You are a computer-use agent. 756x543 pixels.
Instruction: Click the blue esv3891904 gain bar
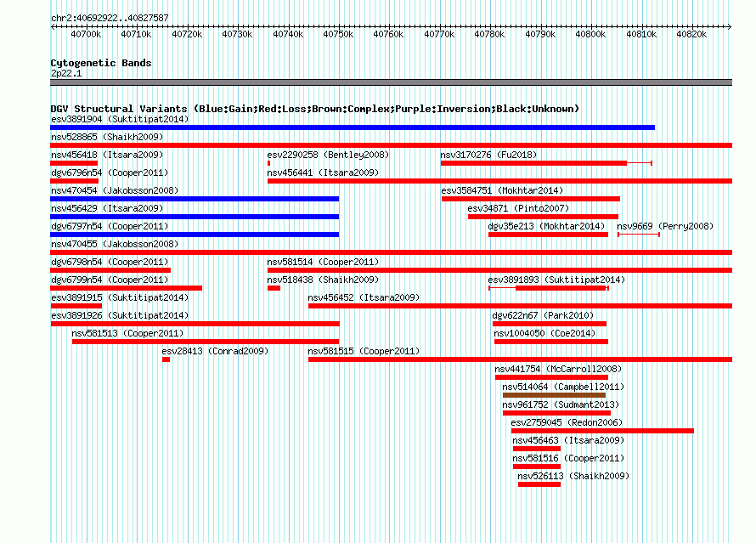coord(353,127)
